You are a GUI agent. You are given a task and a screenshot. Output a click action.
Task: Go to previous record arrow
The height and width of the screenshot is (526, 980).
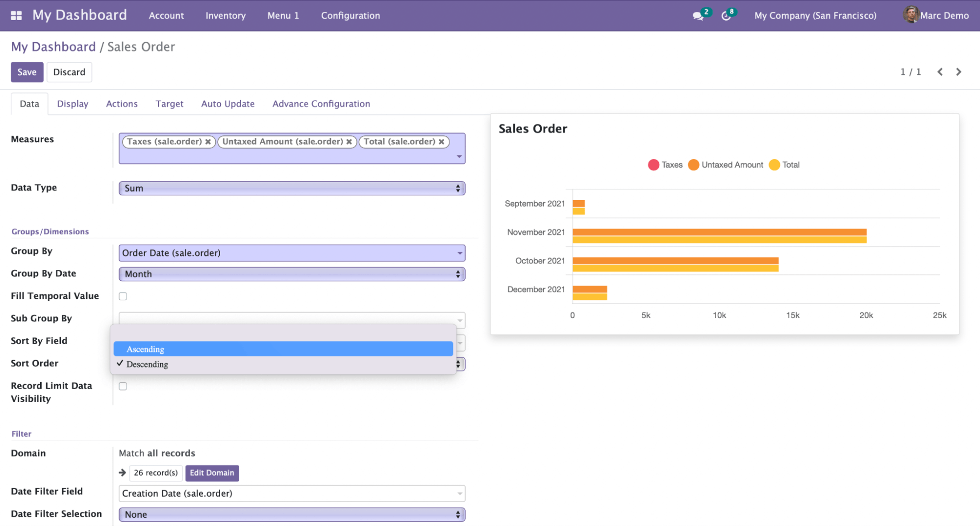(x=940, y=72)
